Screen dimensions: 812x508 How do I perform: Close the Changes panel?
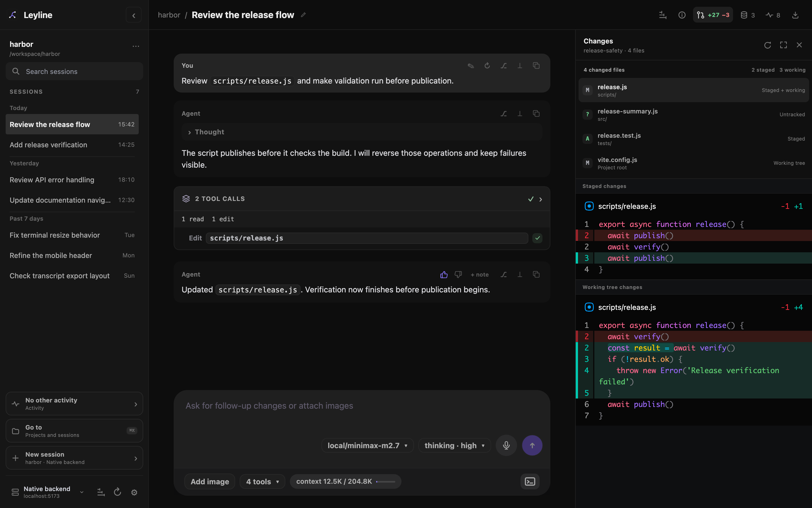pyautogui.click(x=799, y=45)
